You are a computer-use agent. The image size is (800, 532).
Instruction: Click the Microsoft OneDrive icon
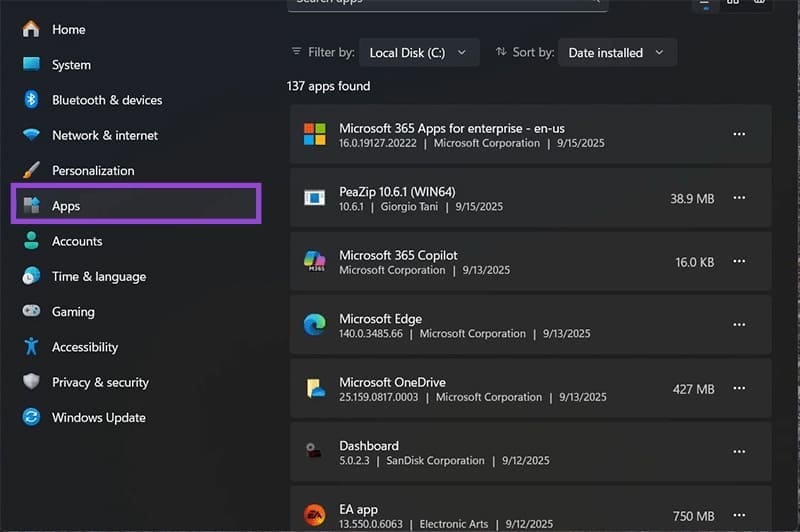(315, 388)
